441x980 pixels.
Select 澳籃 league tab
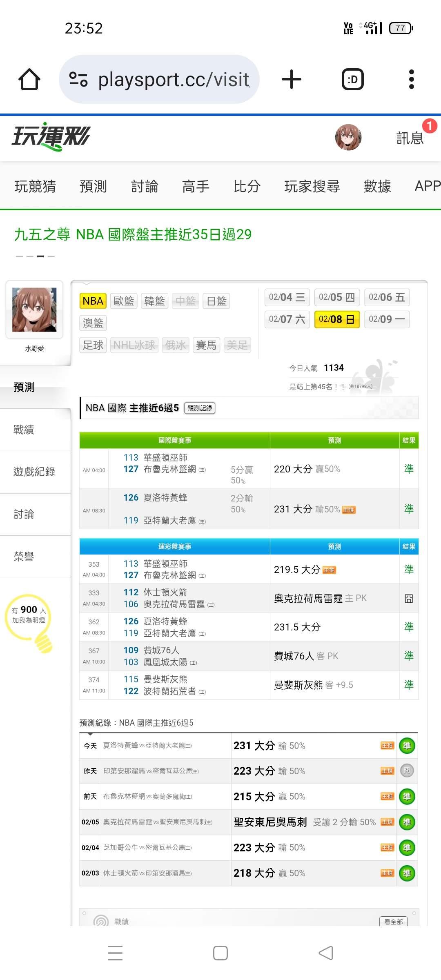pyautogui.click(x=93, y=323)
